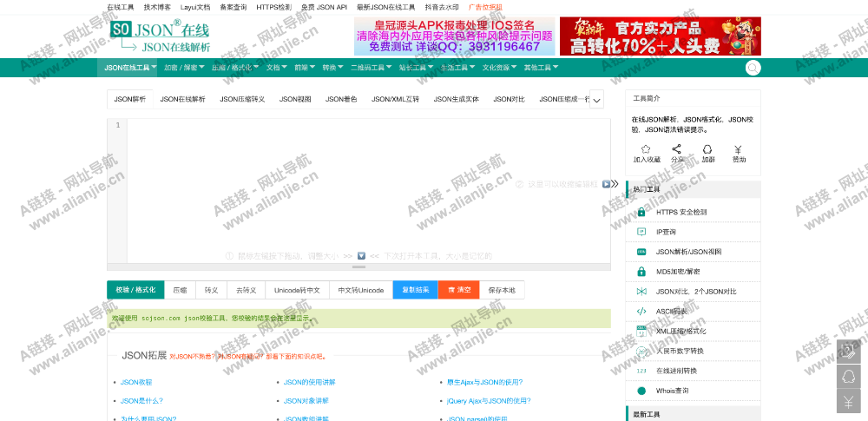The height and width of the screenshot is (421, 868).
Task: Click the 压缩 button
Action: coord(180,290)
